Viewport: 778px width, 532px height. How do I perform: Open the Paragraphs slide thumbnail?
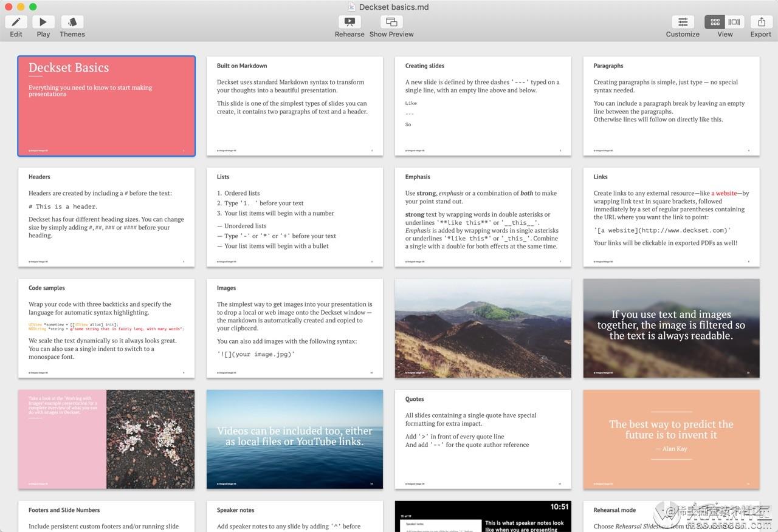tap(672, 106)
